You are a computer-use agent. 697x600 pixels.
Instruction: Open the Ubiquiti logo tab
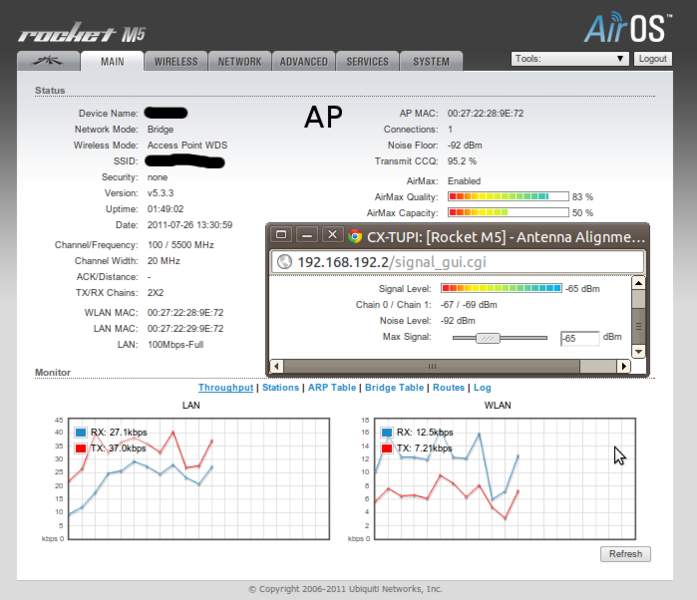pyautogui.click(x=48, y=61)
